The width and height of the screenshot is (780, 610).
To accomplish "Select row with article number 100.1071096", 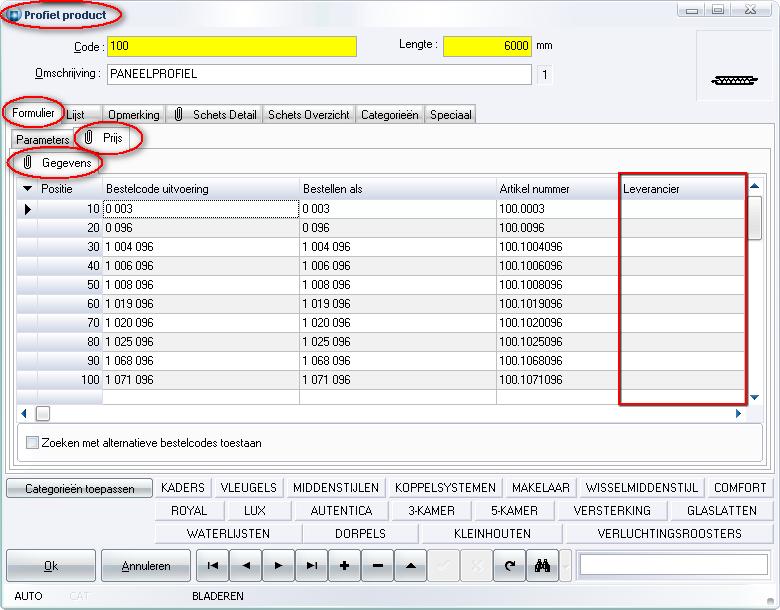I will [x=381, y=380].
